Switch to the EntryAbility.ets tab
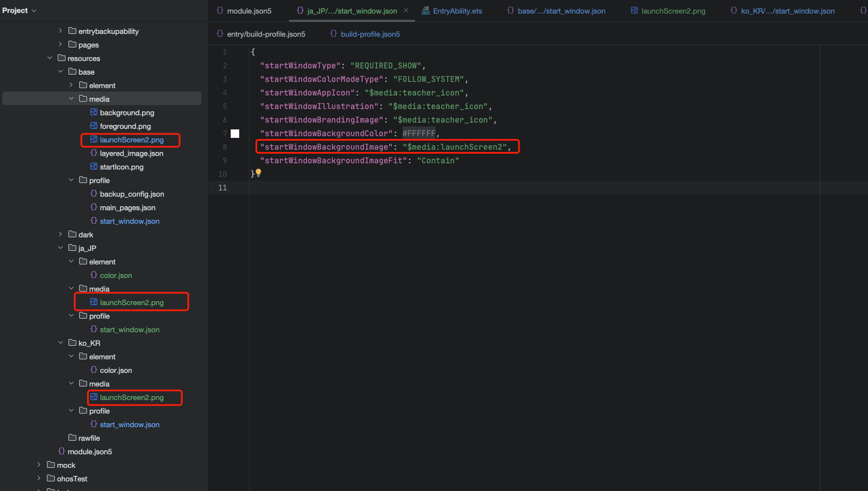Screen dimensions: 868x491 (x=457, y=11)
